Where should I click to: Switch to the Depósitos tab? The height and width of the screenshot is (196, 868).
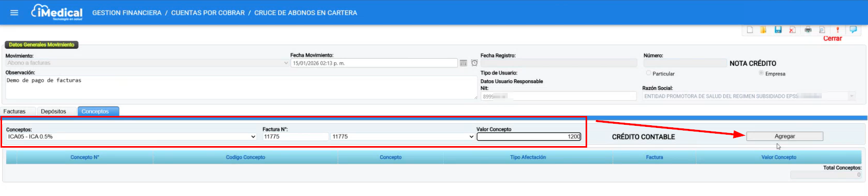click(53, 111)
